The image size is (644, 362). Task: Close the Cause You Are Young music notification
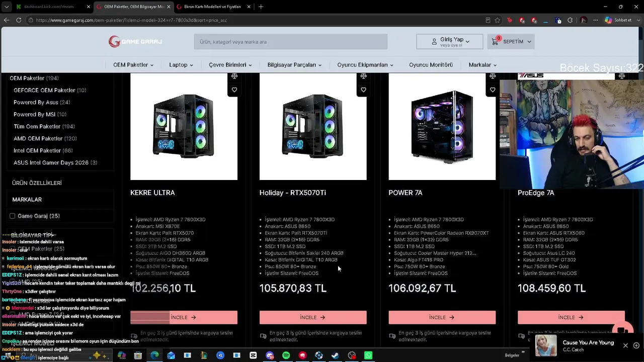point(625,345)
